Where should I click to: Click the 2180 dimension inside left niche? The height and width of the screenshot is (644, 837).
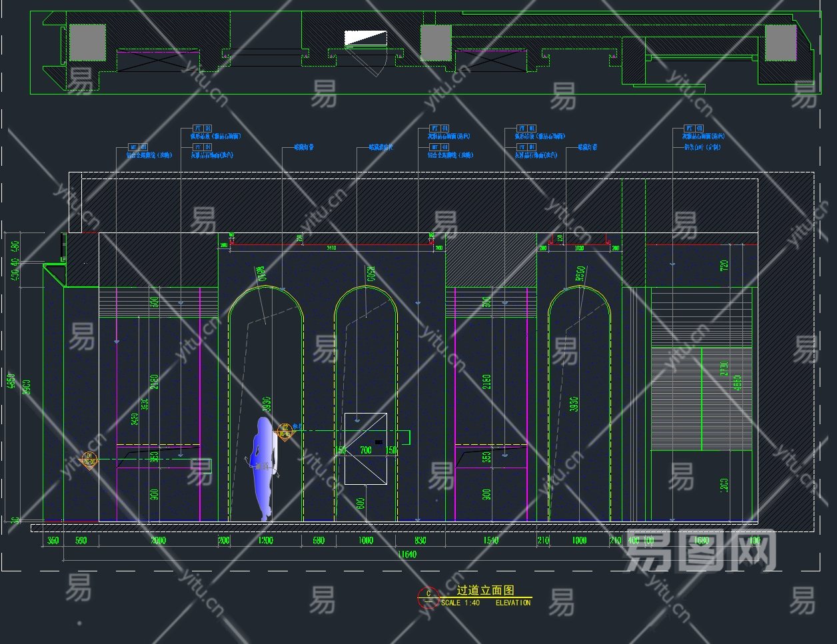[x=155, y=382]
